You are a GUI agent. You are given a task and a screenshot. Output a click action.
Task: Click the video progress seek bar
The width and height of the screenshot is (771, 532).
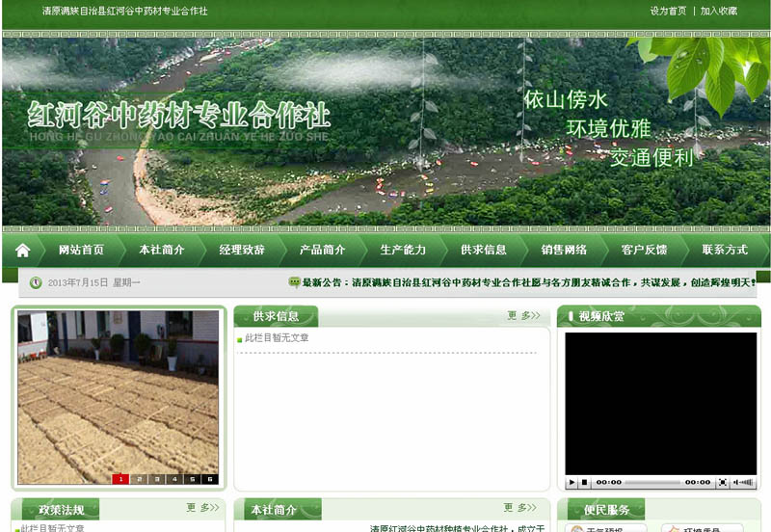[653, 482]
